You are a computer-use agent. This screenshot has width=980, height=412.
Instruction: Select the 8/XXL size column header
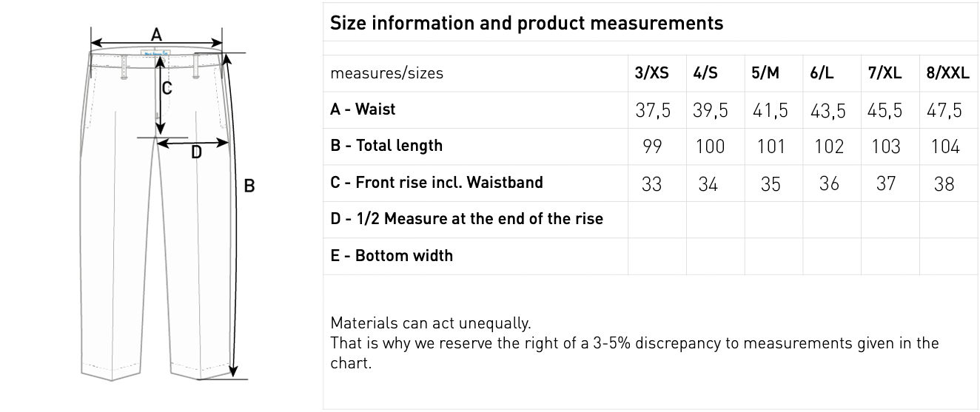coord(947,73)
